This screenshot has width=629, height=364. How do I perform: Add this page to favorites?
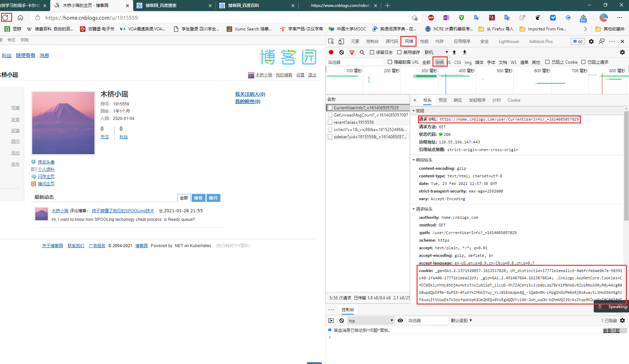[414, 18]
